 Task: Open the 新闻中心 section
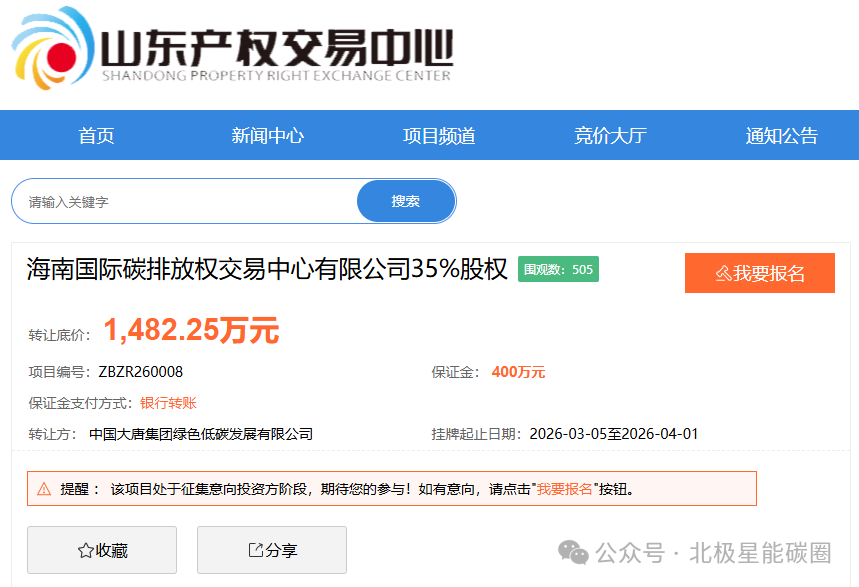pyautogui.click(x=265, y=134)
